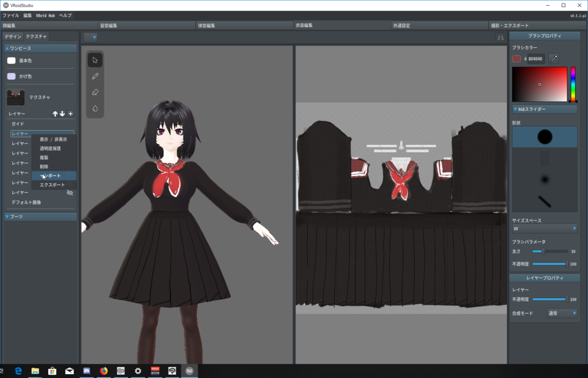Click the VRoid Studio taskbar icon
This screenshot has width=588, height=378.
point(189,371)
